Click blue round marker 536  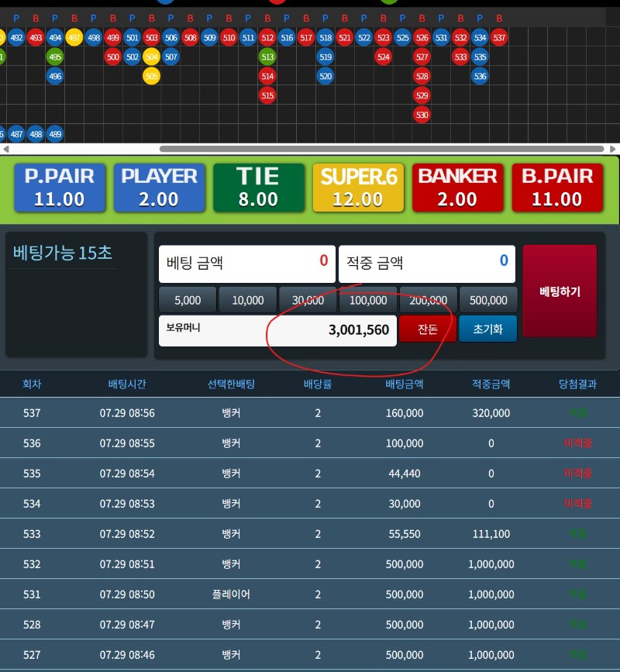click(x=480, y=76)
